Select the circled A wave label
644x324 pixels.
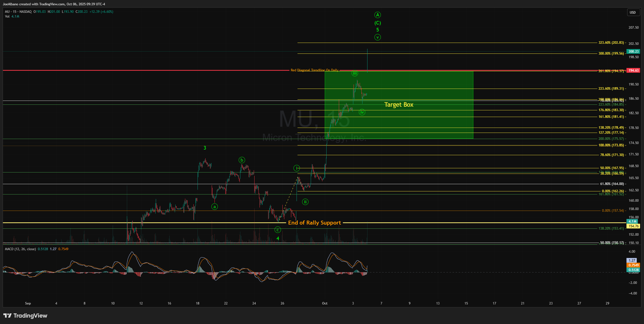[377, 15]
